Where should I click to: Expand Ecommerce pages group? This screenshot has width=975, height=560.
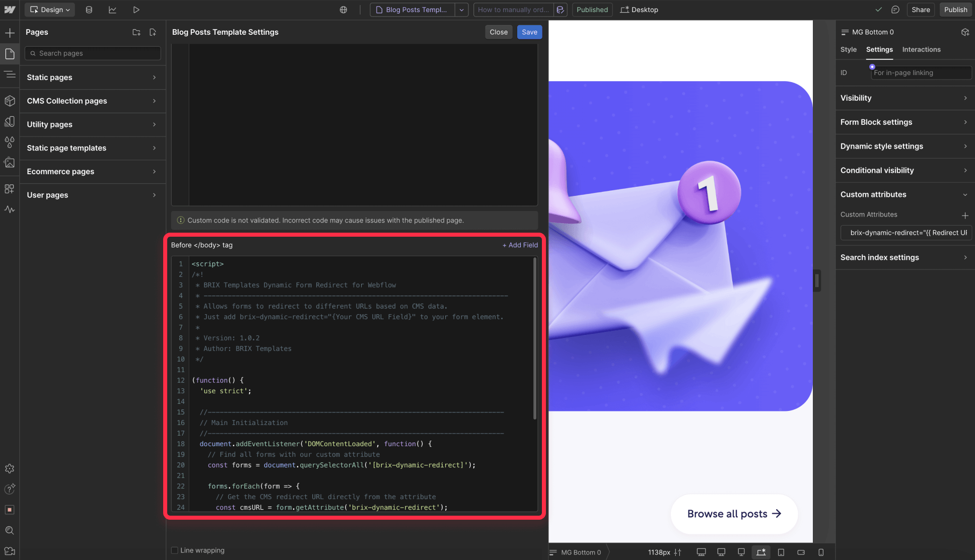pyautogui.click(x=93, y=172)
